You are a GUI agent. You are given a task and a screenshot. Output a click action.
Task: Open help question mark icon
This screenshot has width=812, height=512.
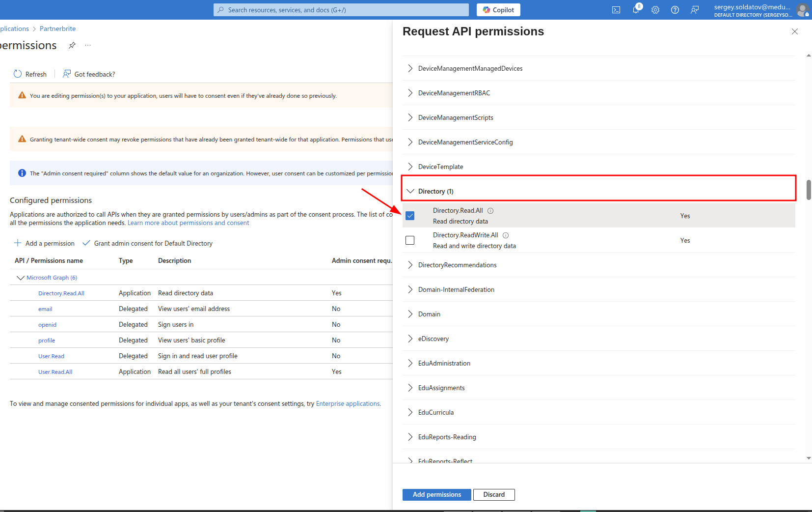675,10
